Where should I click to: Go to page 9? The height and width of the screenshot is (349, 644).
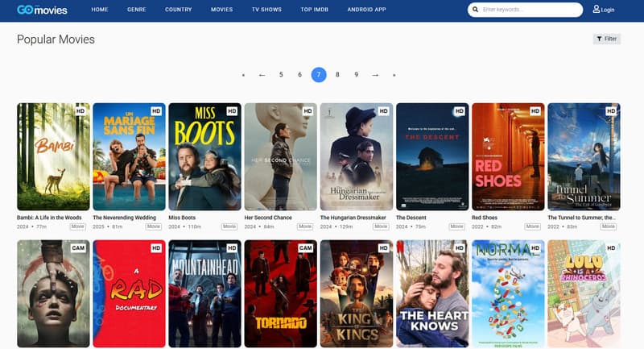coord(356,75)
